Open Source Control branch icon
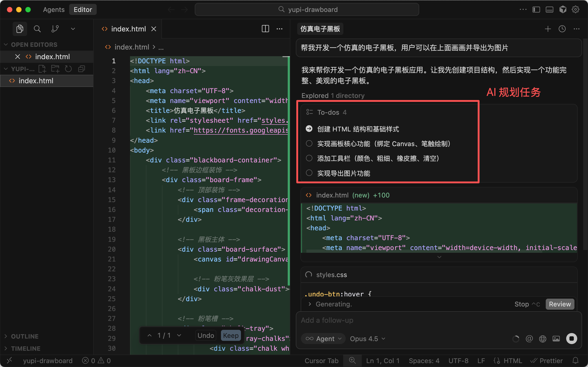This screenshot has width=588, height=367. click(x=55, y=29)
